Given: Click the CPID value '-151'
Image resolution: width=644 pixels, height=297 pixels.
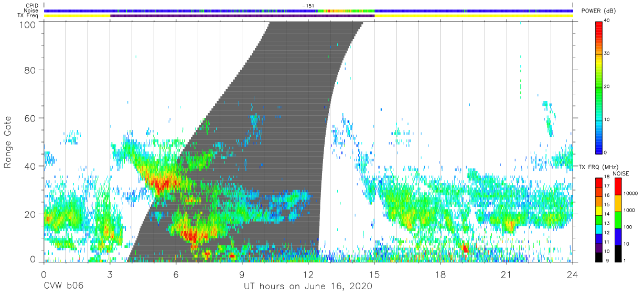Looking at the screenshot, I should point(308,5).
